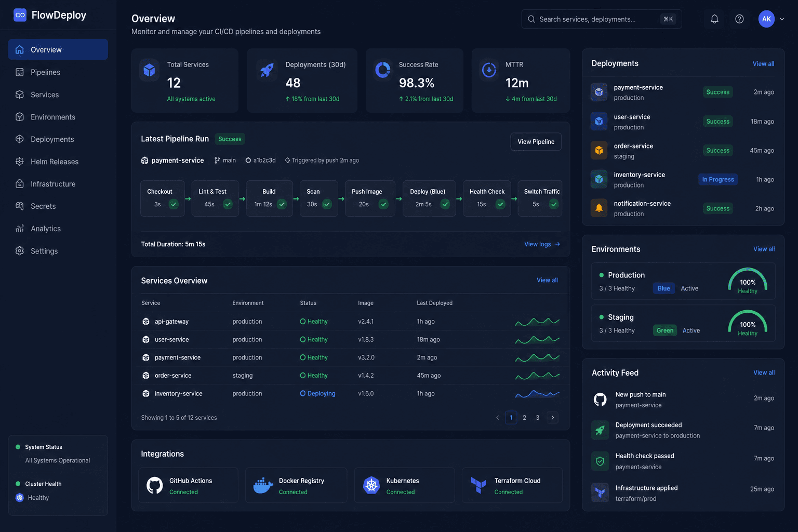Click the Kubernetes wheel icon
The height and width of the screenshot is (532, 798).
[371, 485]
